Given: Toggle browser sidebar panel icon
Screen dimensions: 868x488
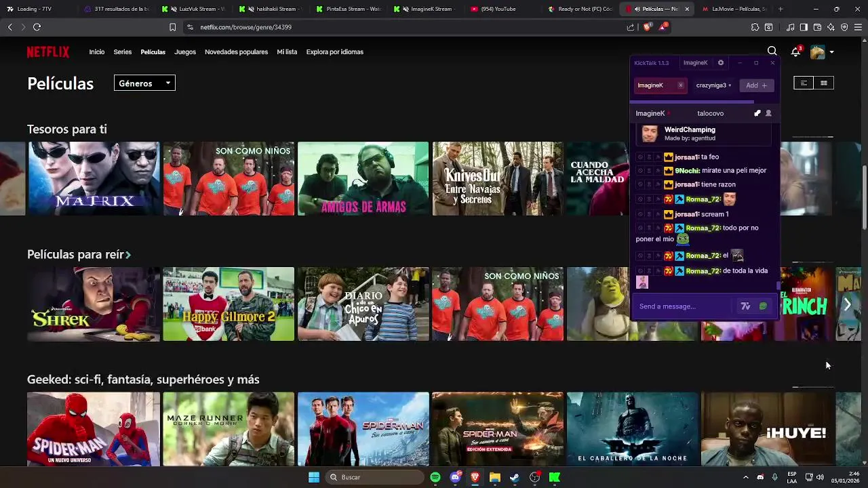Looking at the screenshot, I should coord(804,27).
